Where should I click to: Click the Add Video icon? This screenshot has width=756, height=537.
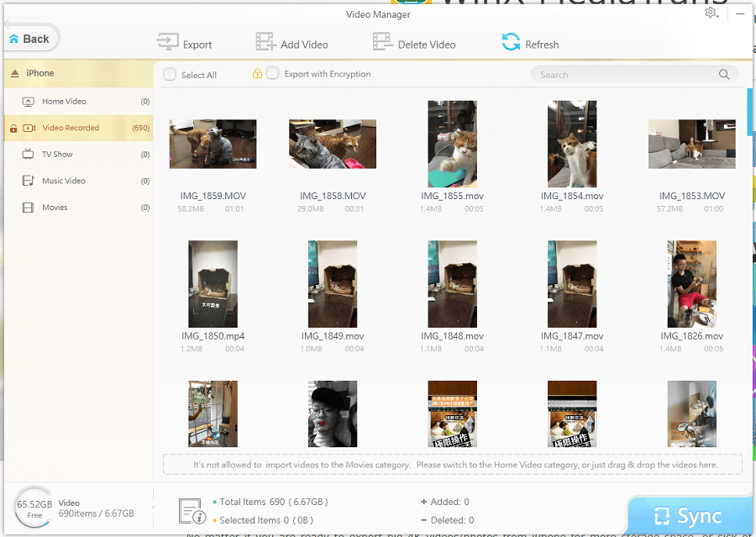coord(265,43)
